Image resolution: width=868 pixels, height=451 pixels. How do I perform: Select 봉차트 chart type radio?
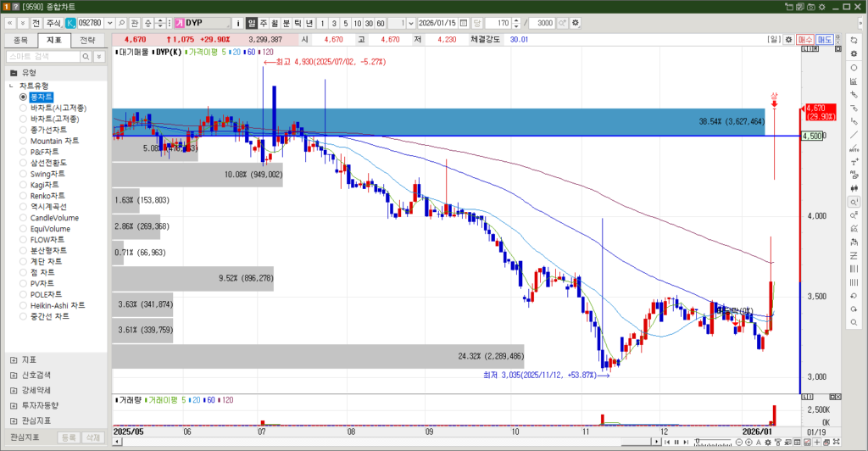pos(23,97)
